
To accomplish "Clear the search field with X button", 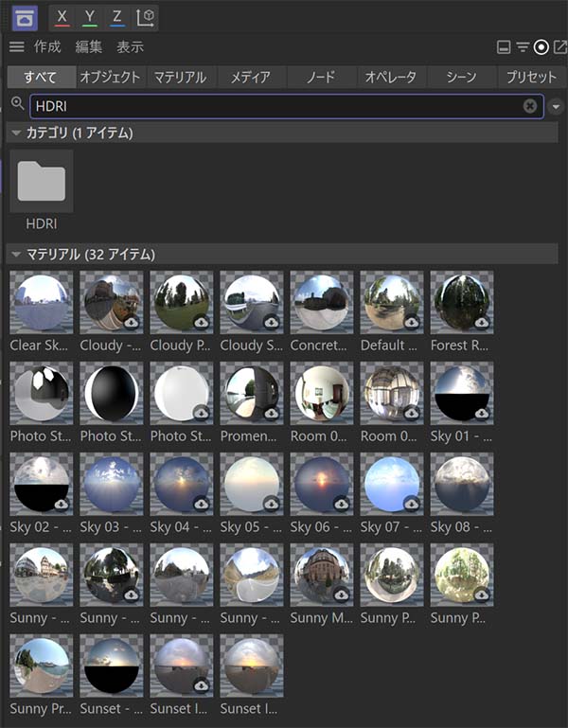I will (530, 106).
